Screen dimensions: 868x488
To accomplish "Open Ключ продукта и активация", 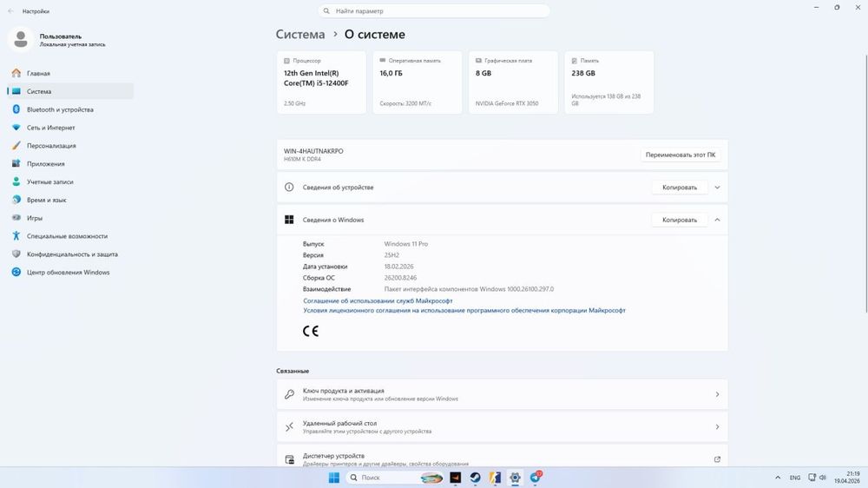I will coord(502,394).
